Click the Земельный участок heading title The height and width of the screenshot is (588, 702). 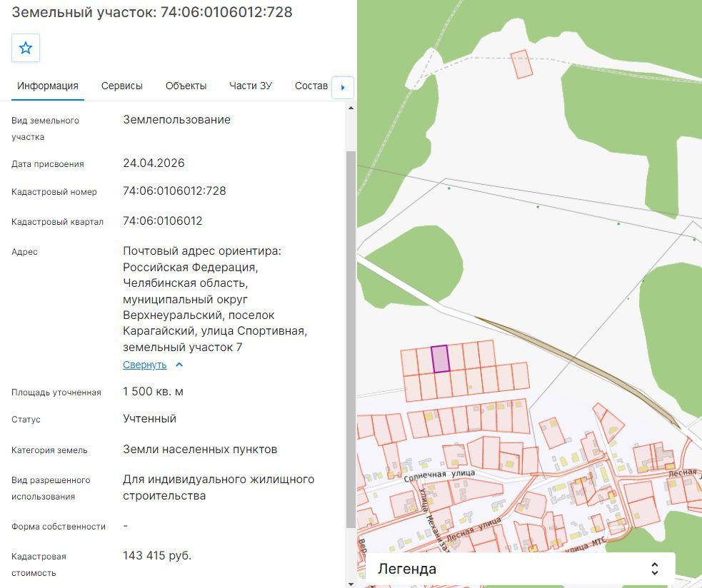152,12
